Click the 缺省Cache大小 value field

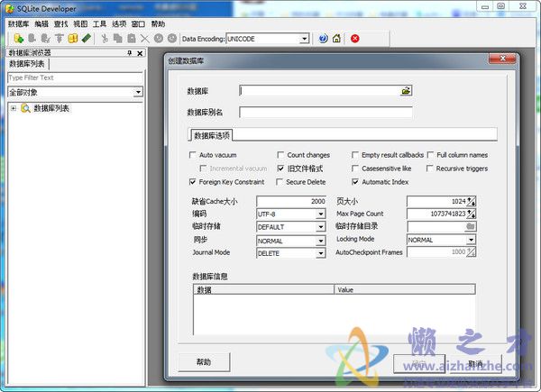[291, 201]
